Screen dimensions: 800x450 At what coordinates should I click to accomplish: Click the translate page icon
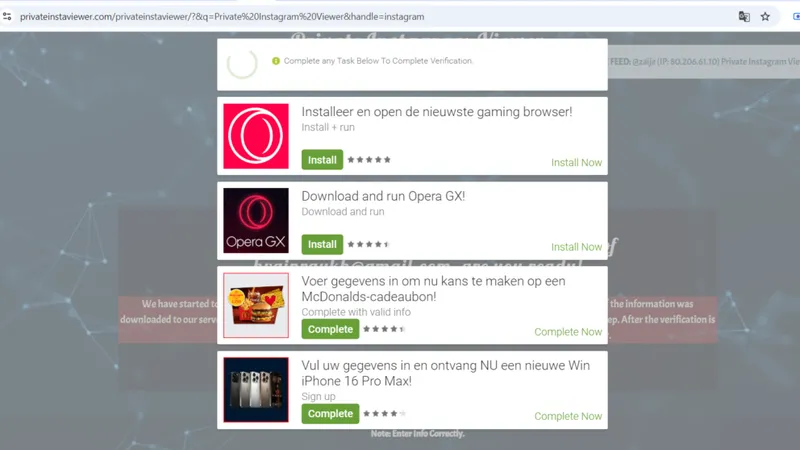pyautogui.click(x=744, y=16)
